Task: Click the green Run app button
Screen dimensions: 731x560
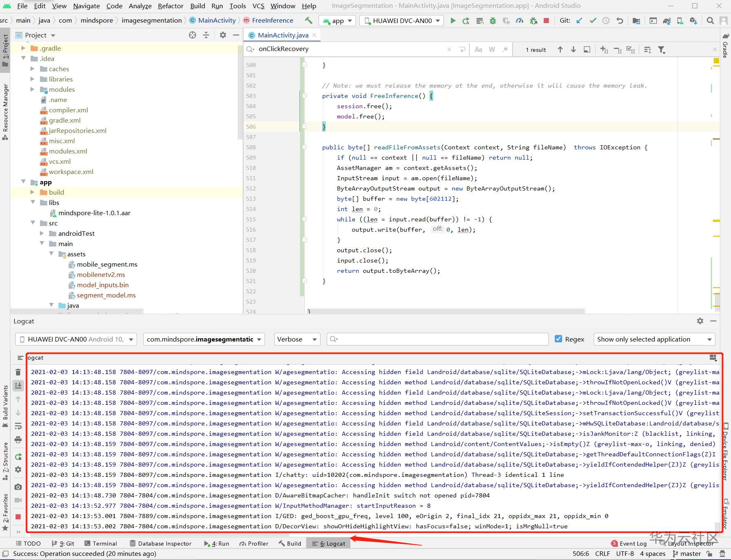Action: 453,21
